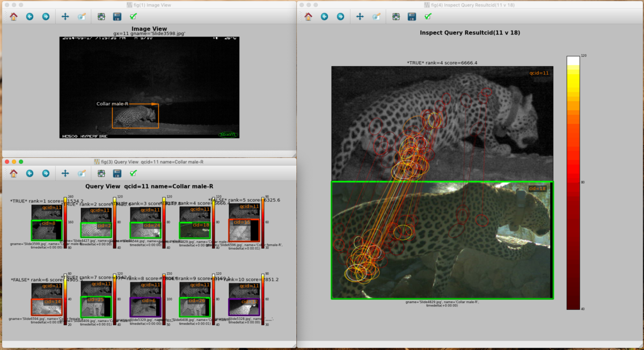Toggle the green checkmark in the Inspect window
The image size is (644, 350).
coord(428,16)
